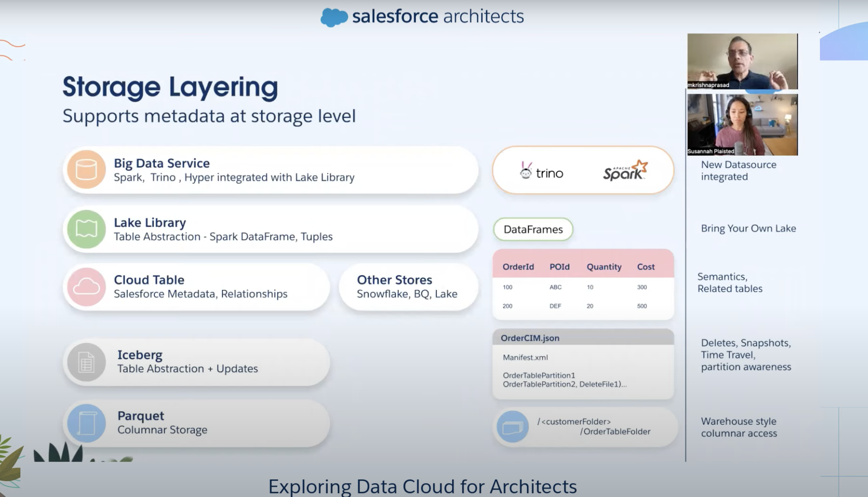Image resolution: width=868 pixels, height=497 pixels.
Task: Click 'Bring Your Own Lake' note
Action: tap(748, 228)
